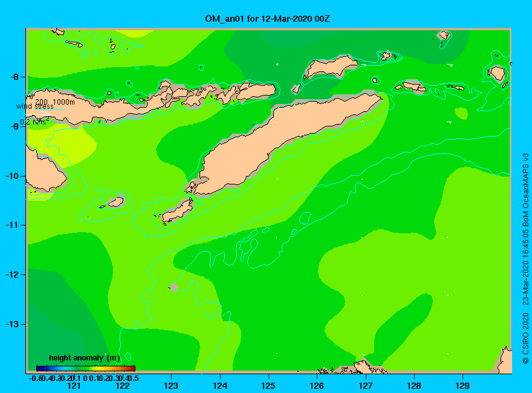This screenshot has width=532, height=393.
Task: Click the longitude label "121"
Action: pyautogui.click(x=74, y=386)
